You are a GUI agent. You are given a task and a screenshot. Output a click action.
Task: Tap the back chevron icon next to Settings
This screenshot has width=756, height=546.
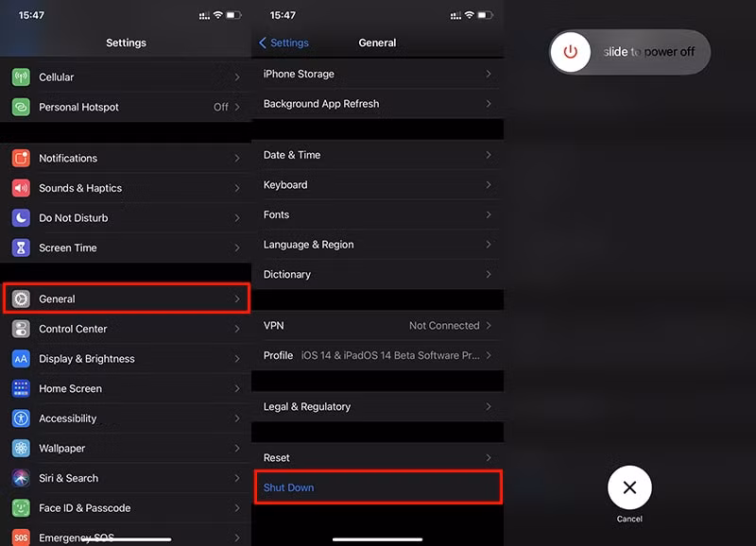263,43
